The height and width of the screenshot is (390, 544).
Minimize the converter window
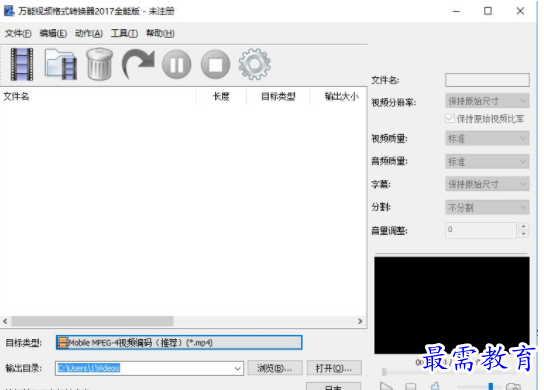pos(456,11)
